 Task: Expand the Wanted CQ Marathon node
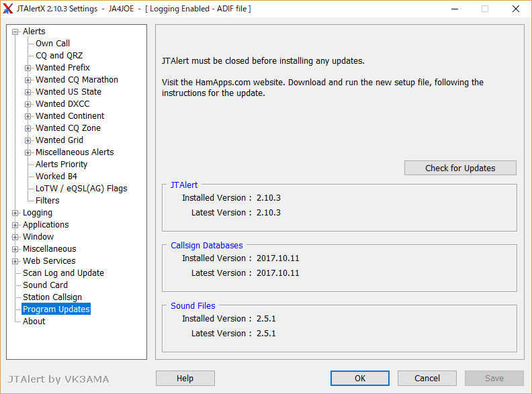[28, 80]
